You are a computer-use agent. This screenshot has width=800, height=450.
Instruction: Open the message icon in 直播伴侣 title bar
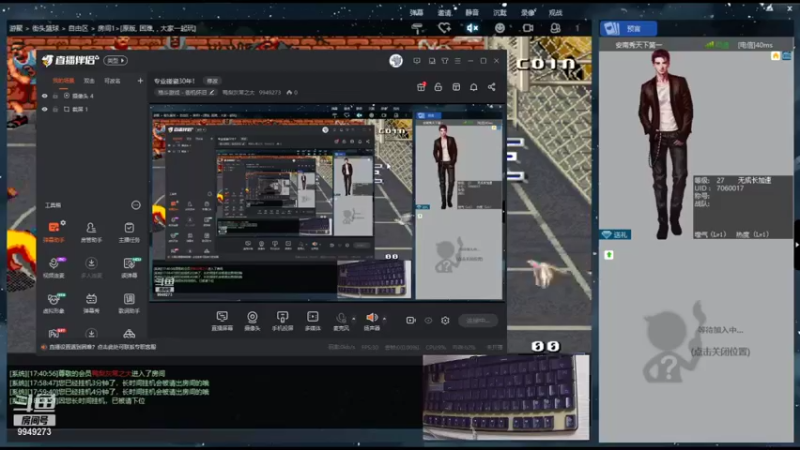pyautogui.click(x=417, y=61)
